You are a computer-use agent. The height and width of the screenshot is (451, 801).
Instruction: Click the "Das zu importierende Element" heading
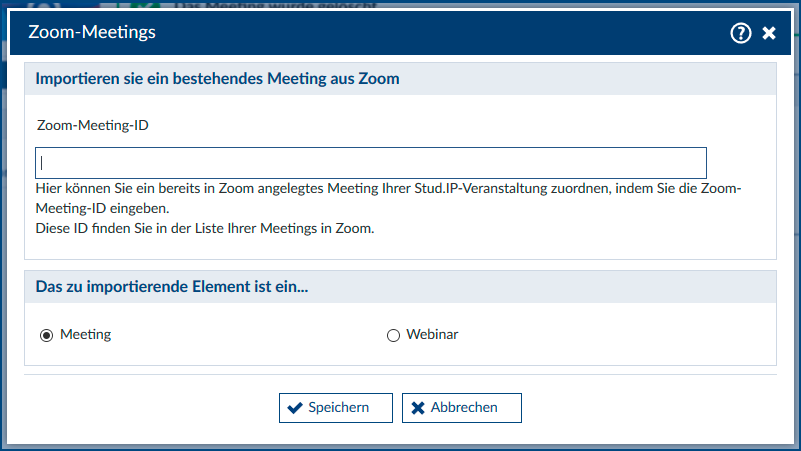tap(172, 287)
